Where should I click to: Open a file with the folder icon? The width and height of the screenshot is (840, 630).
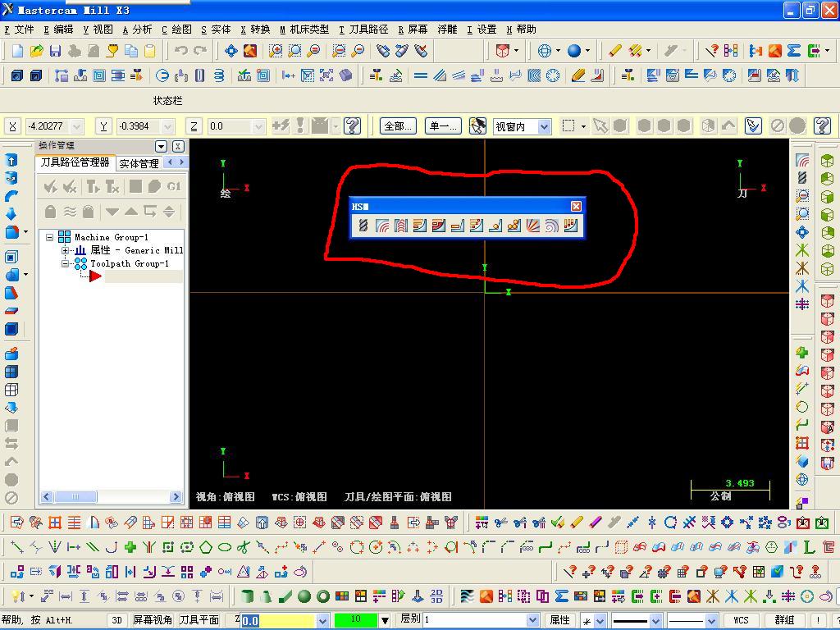pos(36,51)
